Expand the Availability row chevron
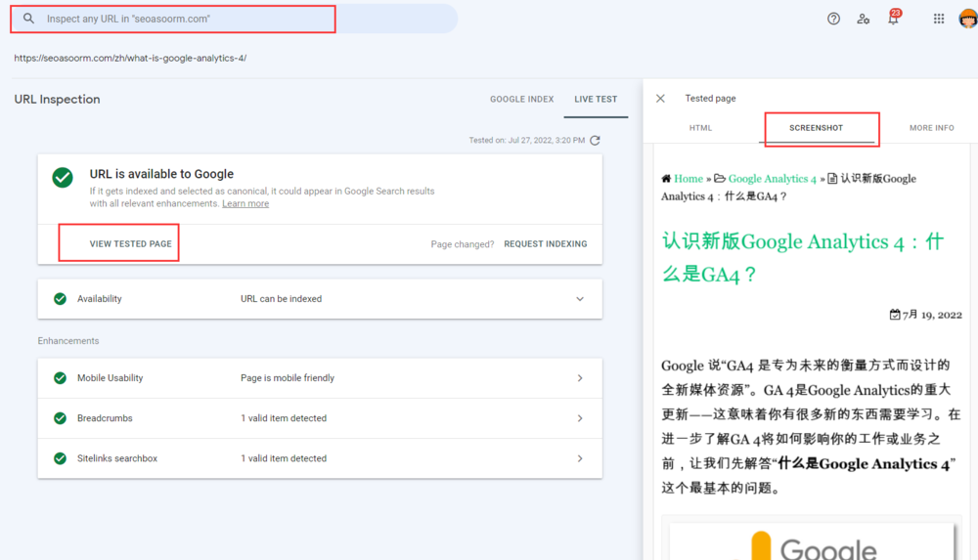The image size is (978, 560). [x=580, y=299]
